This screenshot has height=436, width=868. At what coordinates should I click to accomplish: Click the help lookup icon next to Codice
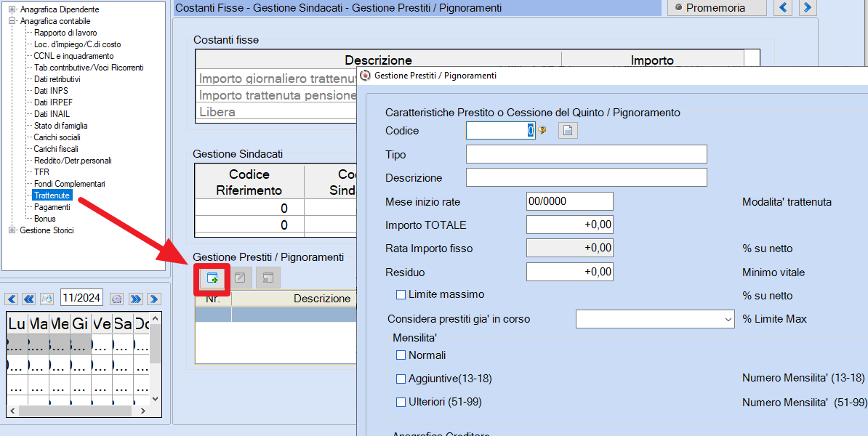(x=542, y=131)
